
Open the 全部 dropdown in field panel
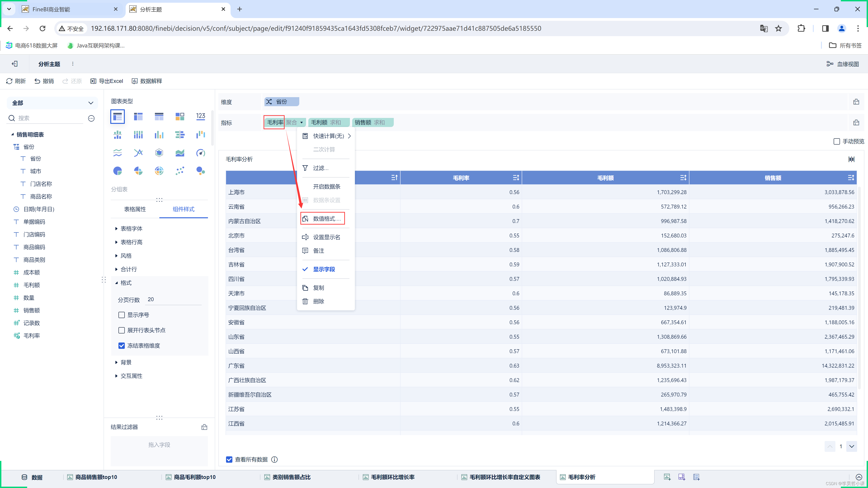tap(52, 103)
